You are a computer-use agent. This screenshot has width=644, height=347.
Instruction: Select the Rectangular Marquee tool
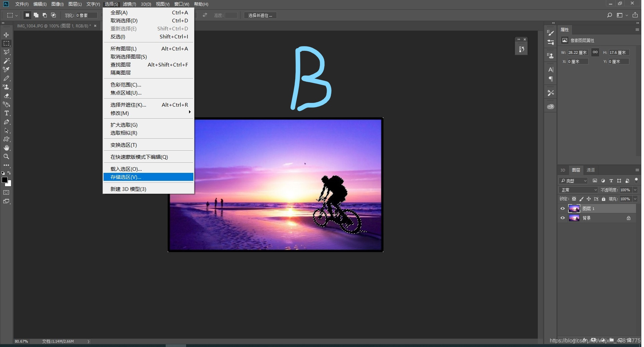[6, 43]
